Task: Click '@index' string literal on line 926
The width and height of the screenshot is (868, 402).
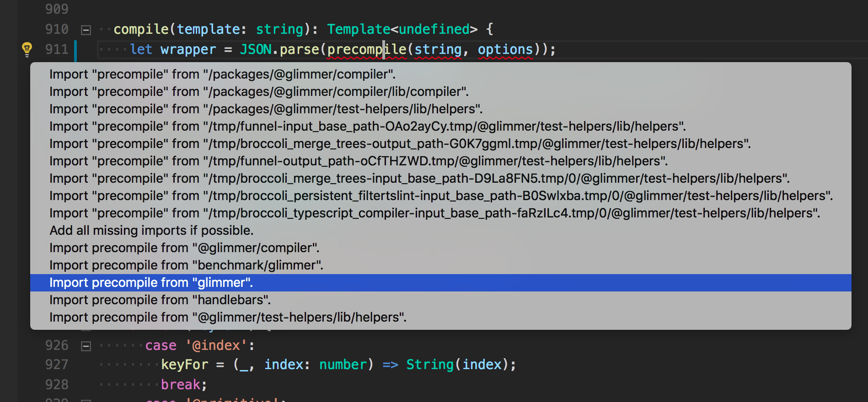Action: [216, 345]
